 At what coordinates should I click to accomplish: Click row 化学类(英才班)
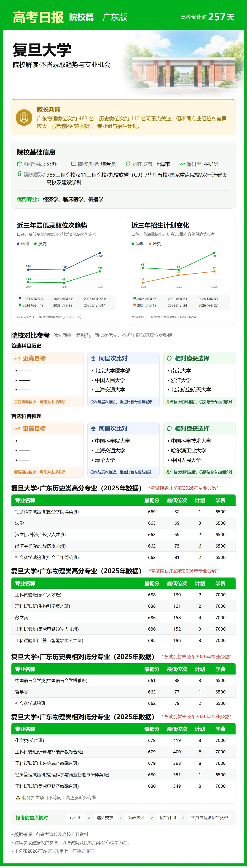tap(123, 740)
